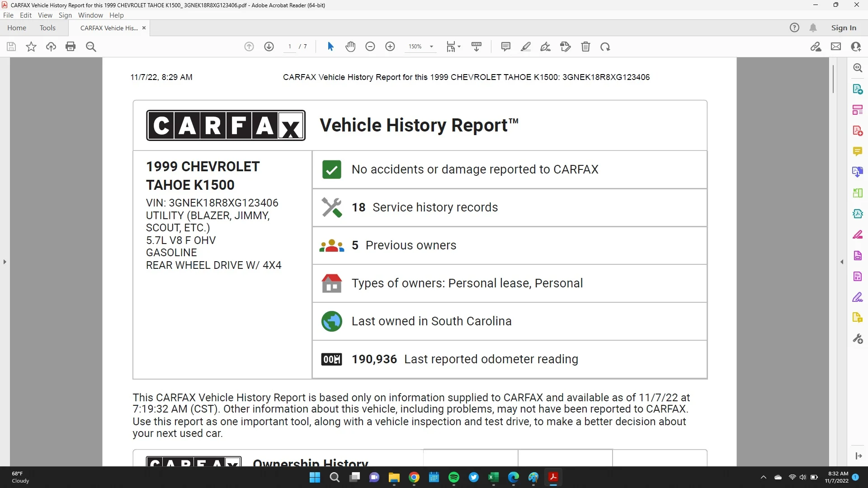Click the Zoom out minus icon

(x=370, y=47)
